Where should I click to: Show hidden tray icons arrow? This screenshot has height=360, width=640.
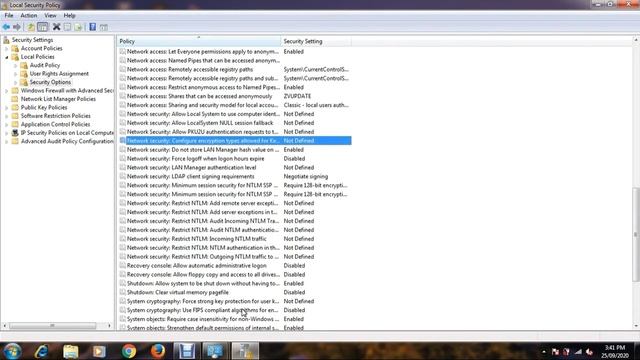(x=544, y=351)
